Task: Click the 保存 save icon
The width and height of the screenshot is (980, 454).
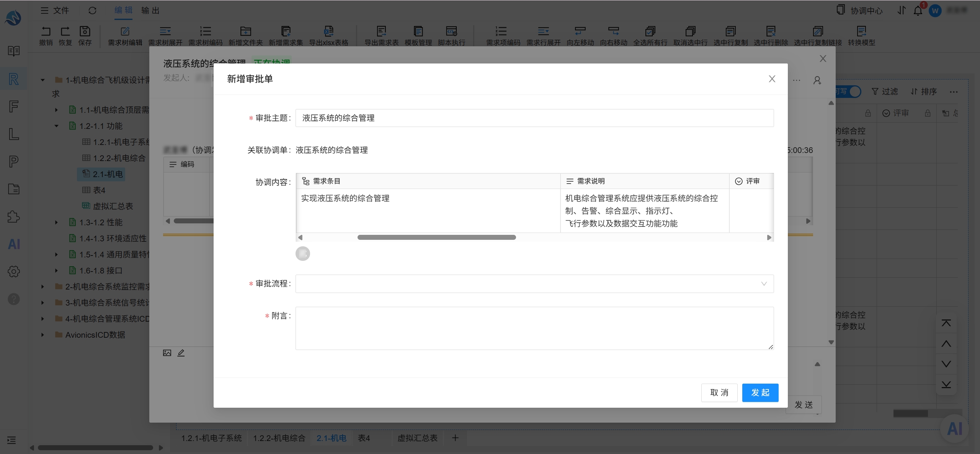Action: (85, 31)
